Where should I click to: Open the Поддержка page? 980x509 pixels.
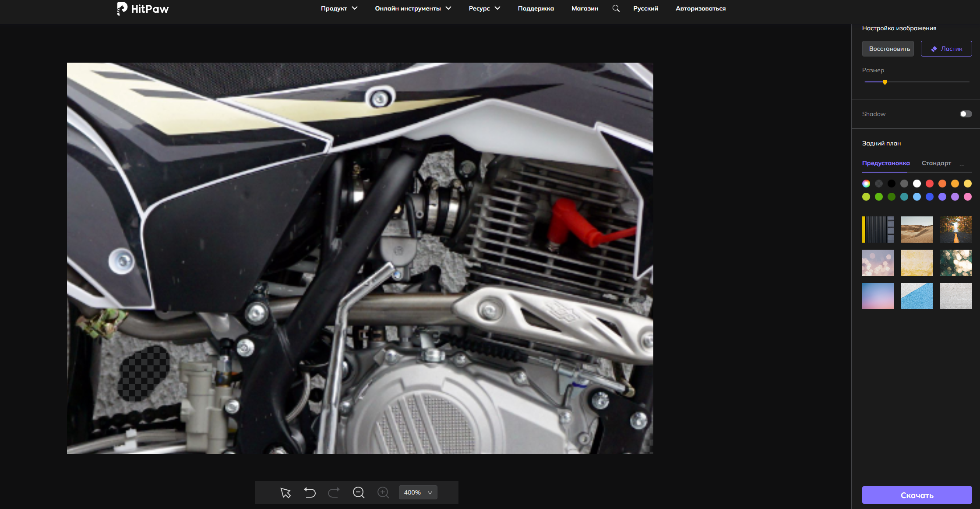coord(536,8)
